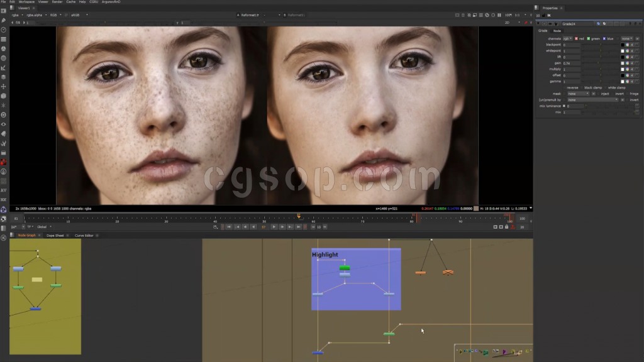This screenshot has height=362, width=644.
Task: Toggle the red channel checkbox
Action: [577, 39]
